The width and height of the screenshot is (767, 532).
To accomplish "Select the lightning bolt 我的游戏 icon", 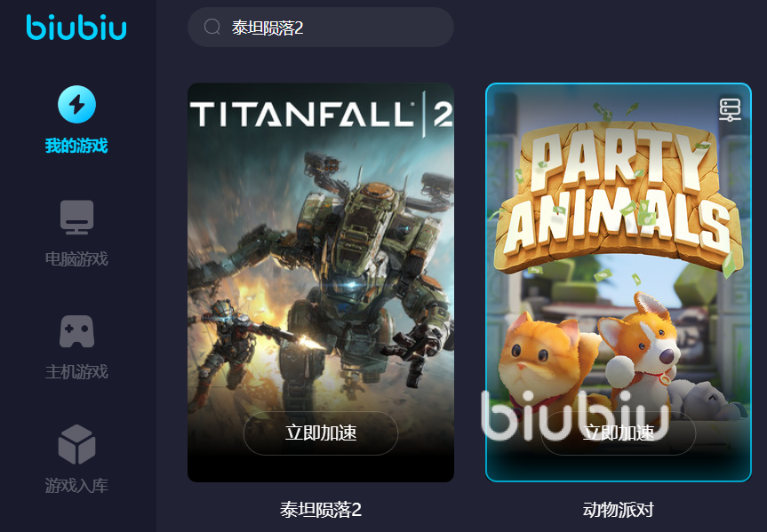I will pos(76,104).
